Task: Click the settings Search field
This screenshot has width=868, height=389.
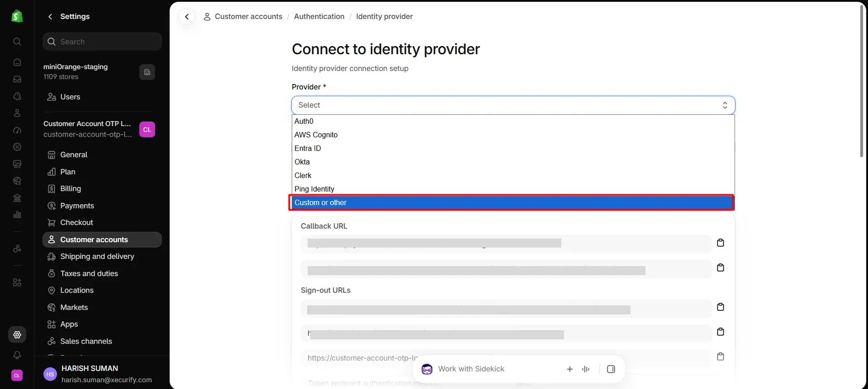Action: pos(102,42)
